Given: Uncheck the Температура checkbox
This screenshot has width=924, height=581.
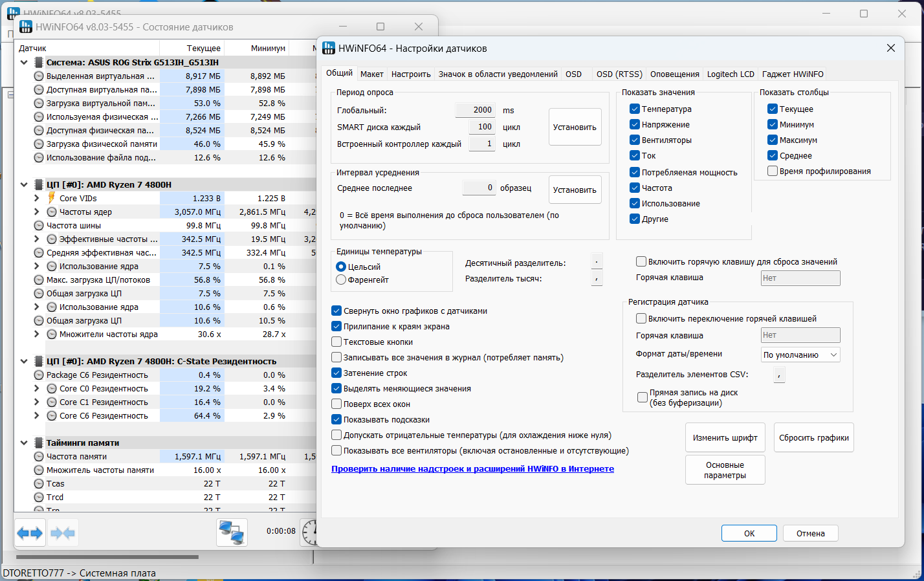Looking at the screenshot, I should pyautogui.click(x=635, y=109).
